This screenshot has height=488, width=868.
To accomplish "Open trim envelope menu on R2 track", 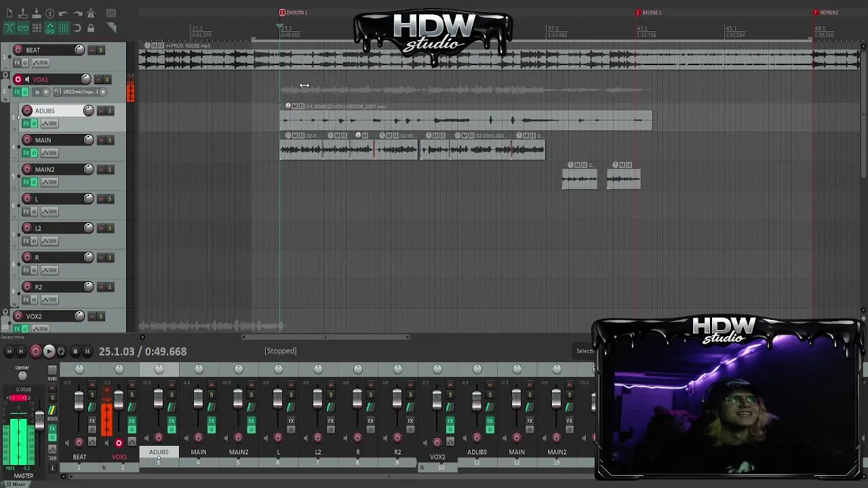I will tap(49, 299).
